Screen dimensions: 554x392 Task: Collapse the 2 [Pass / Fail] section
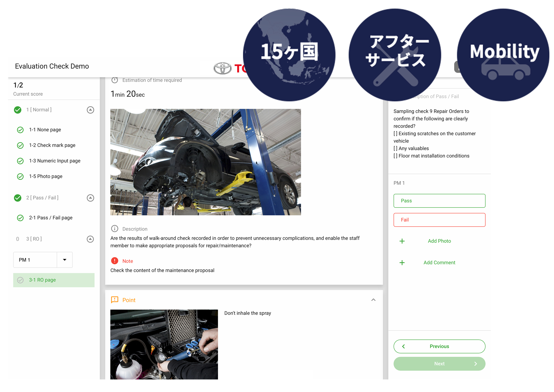[x=91, y=198]
